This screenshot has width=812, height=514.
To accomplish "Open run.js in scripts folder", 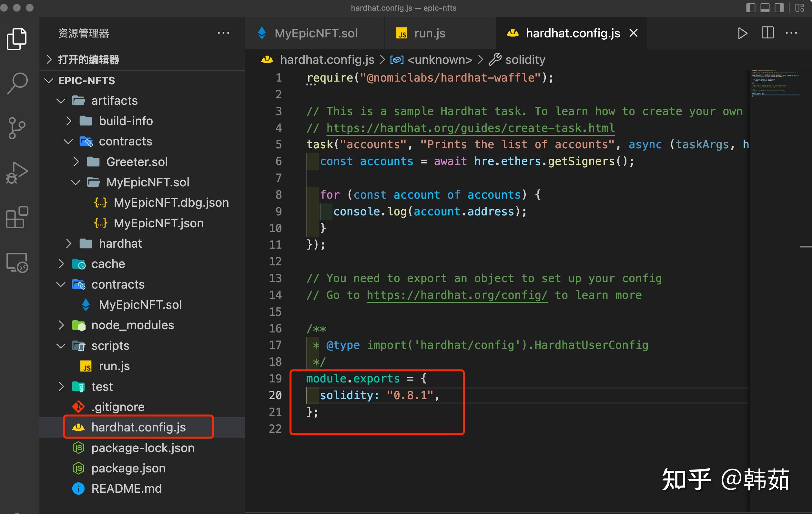I will (142, 366).
